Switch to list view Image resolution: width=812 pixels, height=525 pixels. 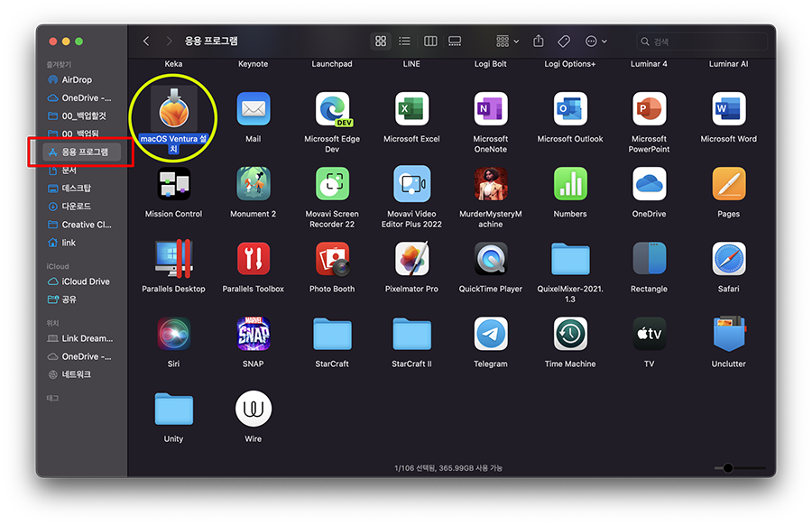[x=404, y=41]
